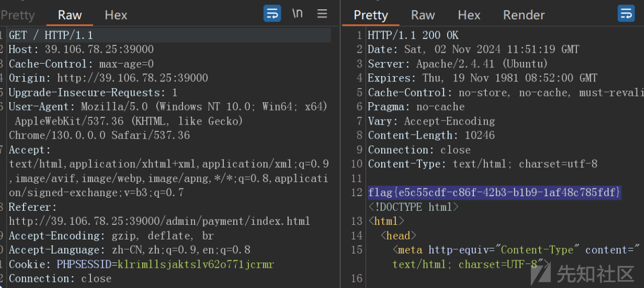Viewport: 644px width, 288px height.
Task: Click the Accept: header label in request
Action: point(29,150)
